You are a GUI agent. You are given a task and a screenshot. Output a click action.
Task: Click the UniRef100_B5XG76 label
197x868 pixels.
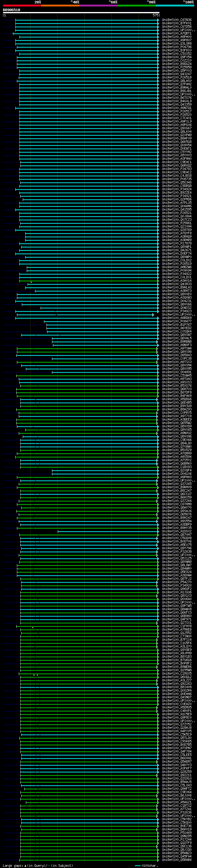[x=176, y=386]
